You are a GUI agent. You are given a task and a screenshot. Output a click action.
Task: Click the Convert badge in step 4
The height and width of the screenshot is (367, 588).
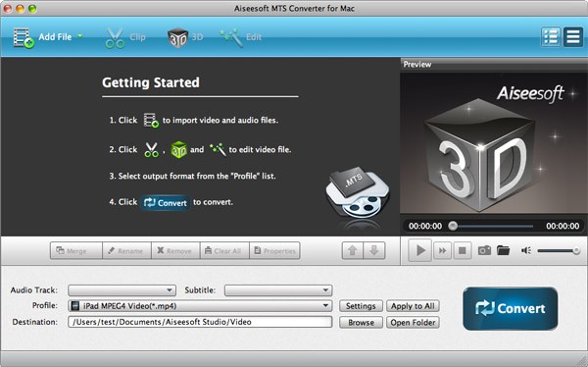click(x=166, y=203)
